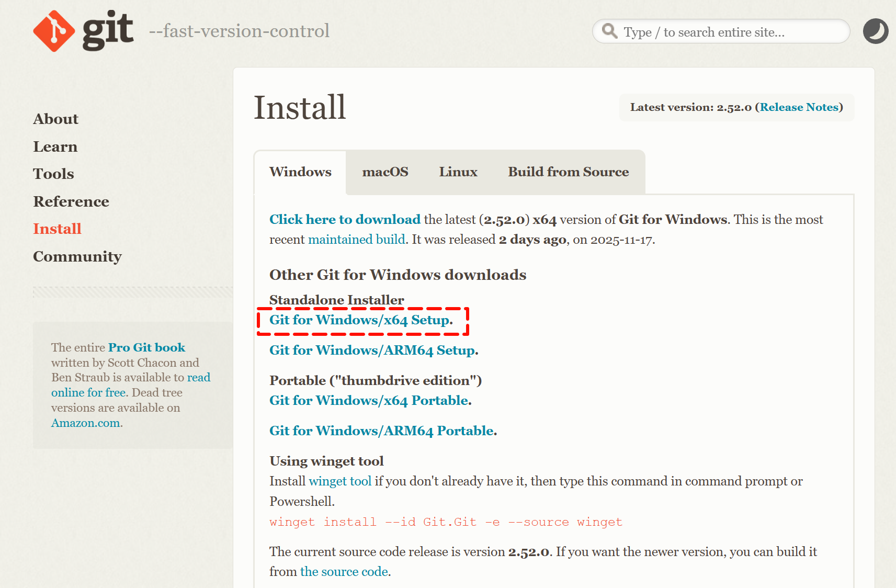Click the '--fast-version-control' tagline
Screen dimensions: 896x588
(x=240, y=31)
